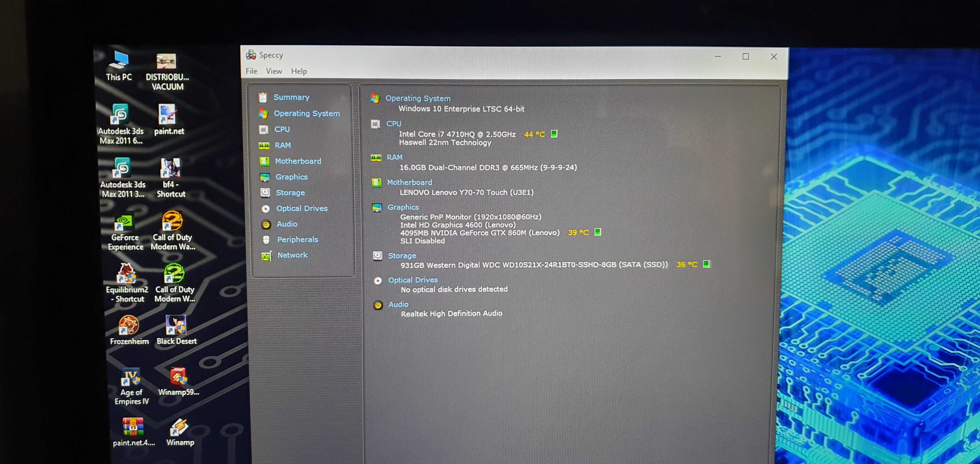Image resolution: width=980 pixels, height=464 pixels.
Task: Click the Help menu in Speccy
Action: [298, 71]
